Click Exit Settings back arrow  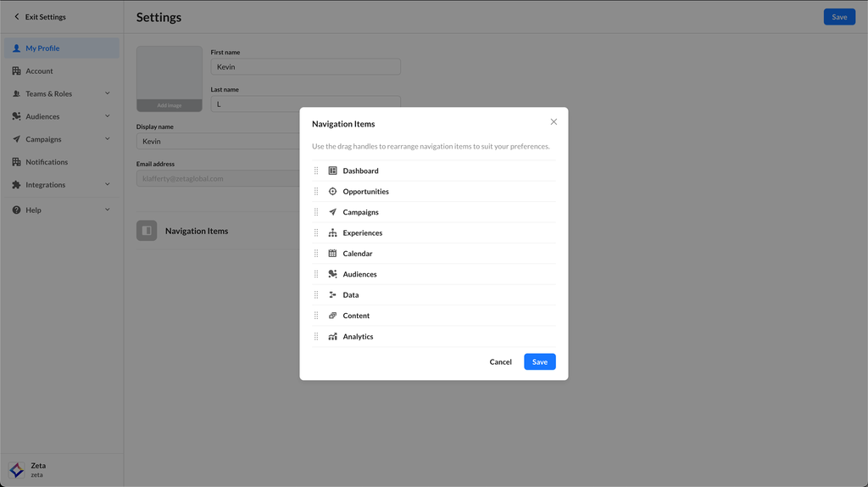pos(16,17)
